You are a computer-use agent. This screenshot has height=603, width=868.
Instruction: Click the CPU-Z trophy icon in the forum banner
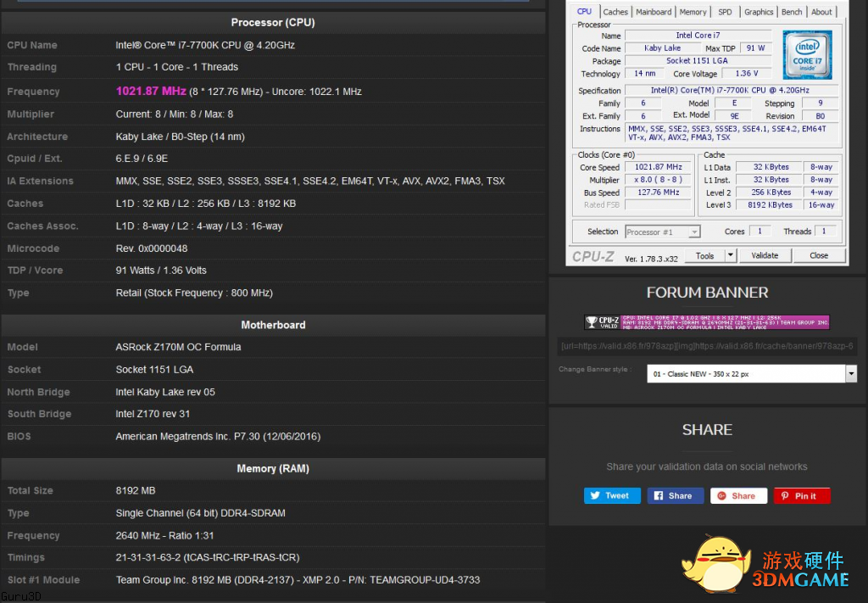pos(592,321)
